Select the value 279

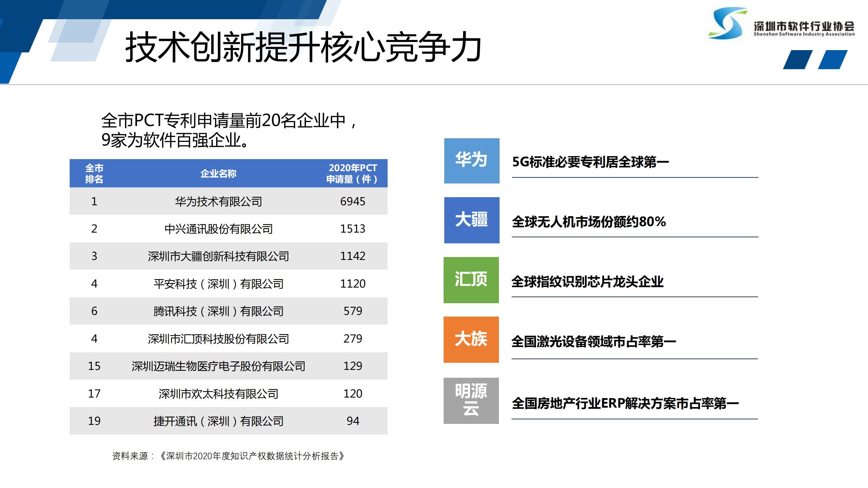[352, 339]
